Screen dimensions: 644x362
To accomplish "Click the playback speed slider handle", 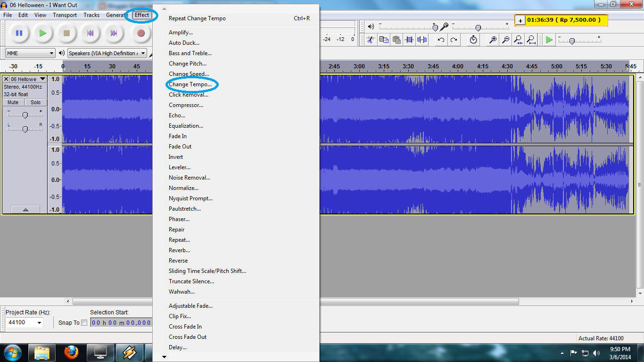I will (x=572, y=41).
